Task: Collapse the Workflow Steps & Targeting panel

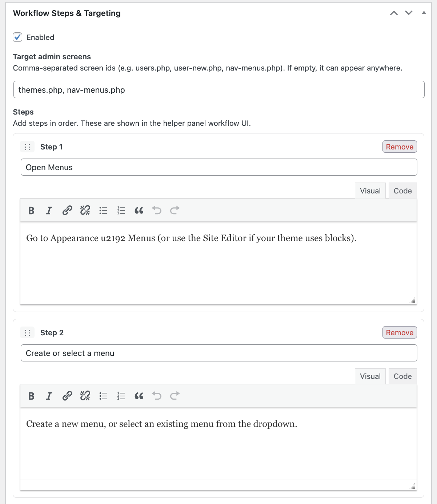Action: (x=424, y=13)
